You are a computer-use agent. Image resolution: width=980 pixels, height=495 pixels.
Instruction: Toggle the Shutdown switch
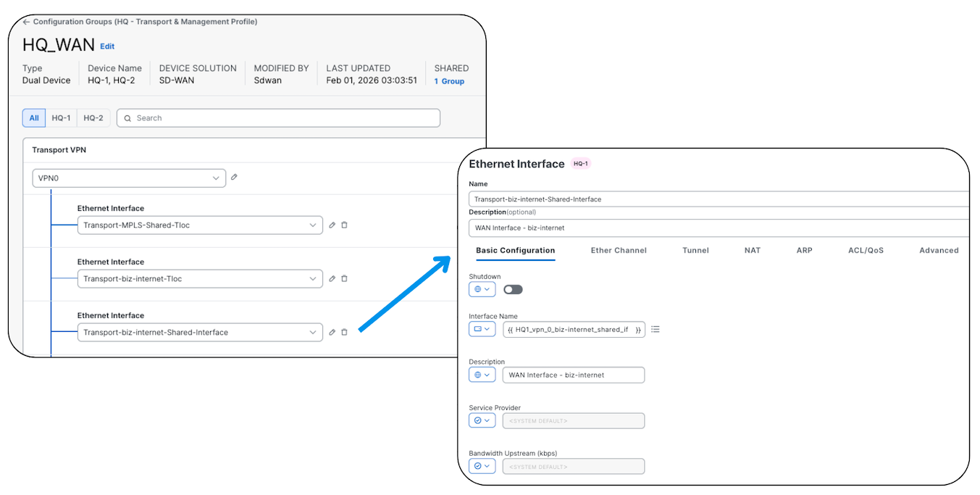513,289
